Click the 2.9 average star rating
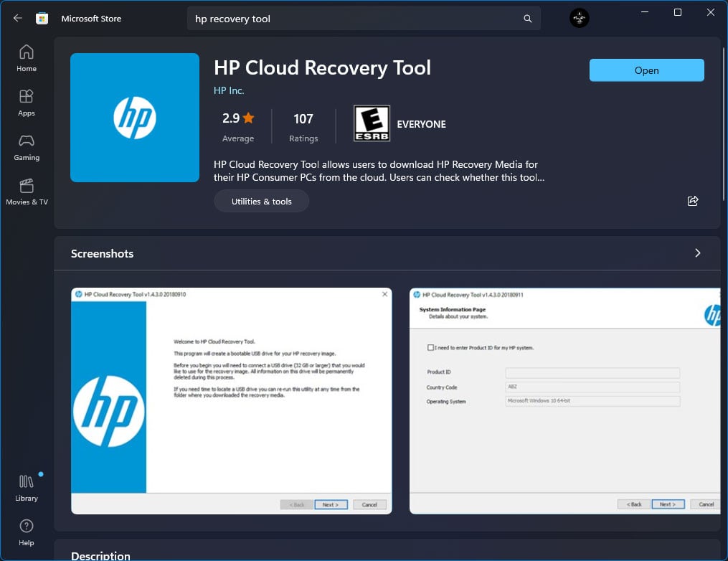This screenshot has width=728, height=561. 237,126
